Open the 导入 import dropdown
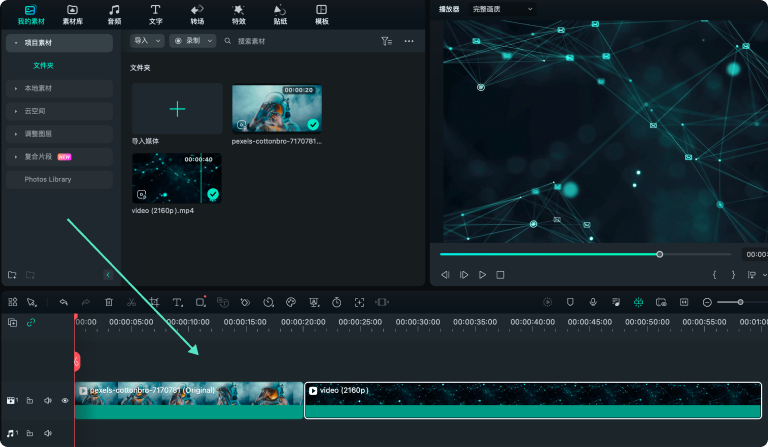The image size is (768, 447). [x=147, y=41]
